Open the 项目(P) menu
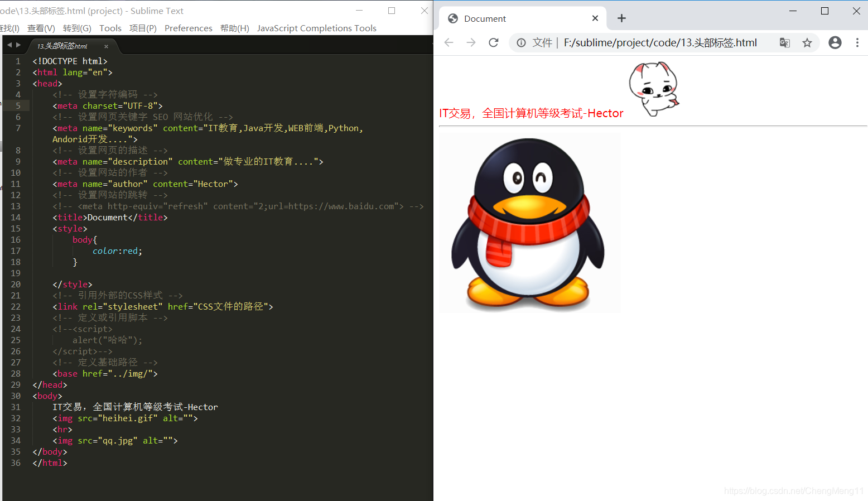The width and height of the screenshot is (868, 501). (143, 28)
